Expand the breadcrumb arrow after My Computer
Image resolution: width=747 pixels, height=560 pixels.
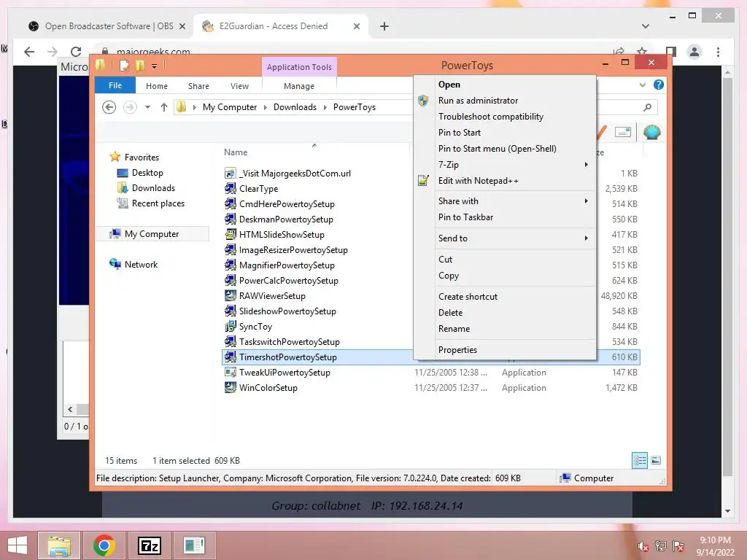coord(266,107)
